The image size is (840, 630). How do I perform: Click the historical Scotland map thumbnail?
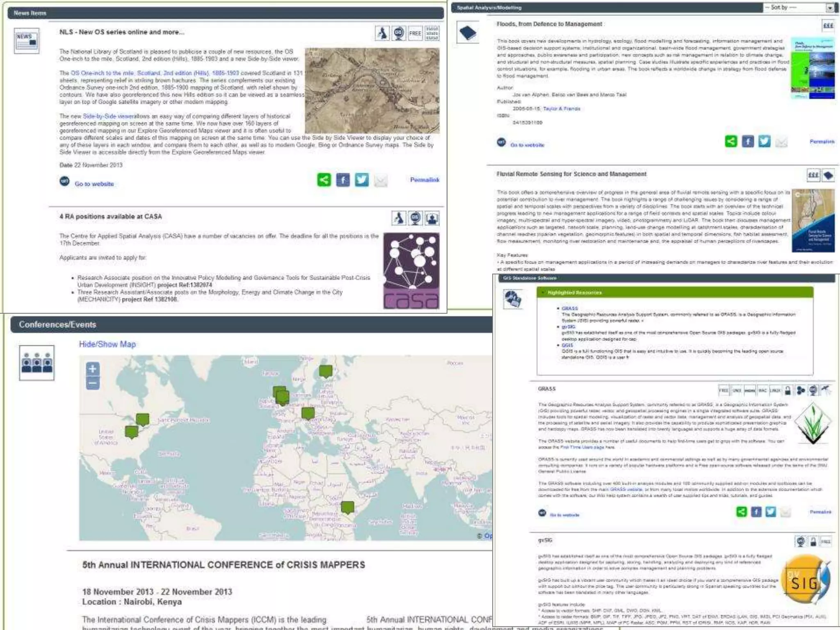(372, 90)
